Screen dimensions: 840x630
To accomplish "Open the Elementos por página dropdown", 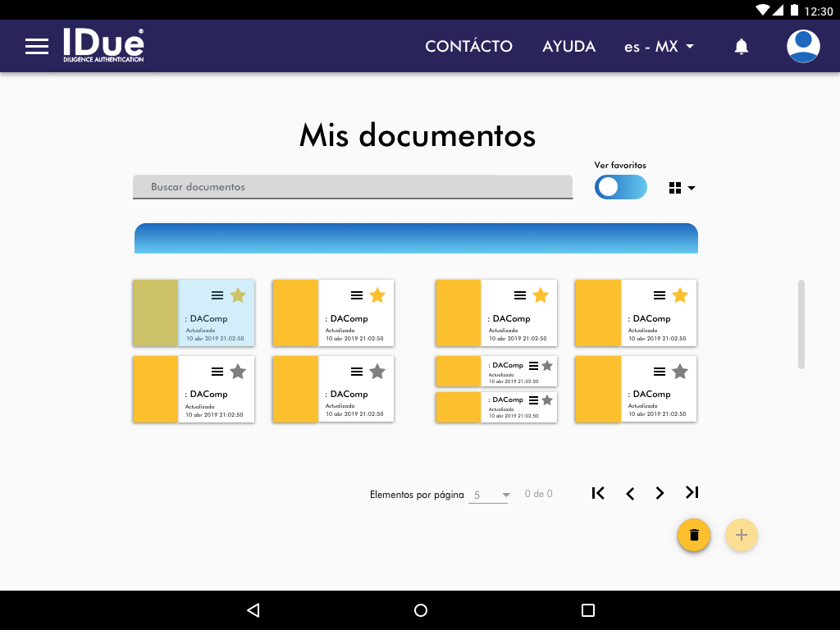I will tap(490, 495).
